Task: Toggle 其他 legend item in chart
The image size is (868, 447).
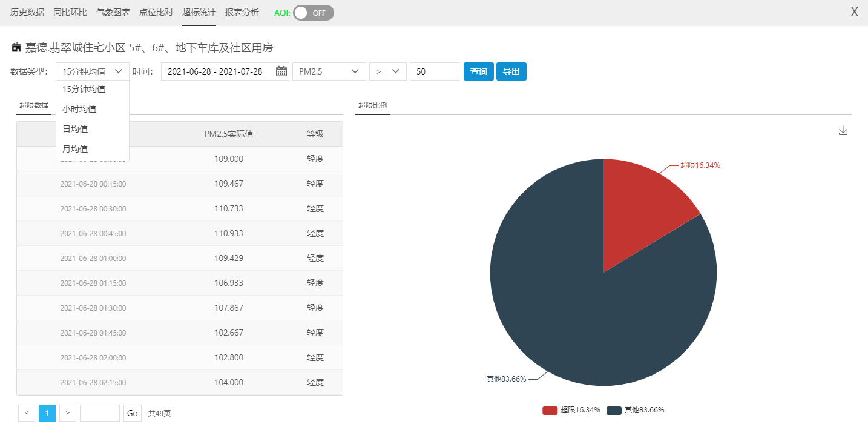Action: pyautogui.click(x=636, y=410)
